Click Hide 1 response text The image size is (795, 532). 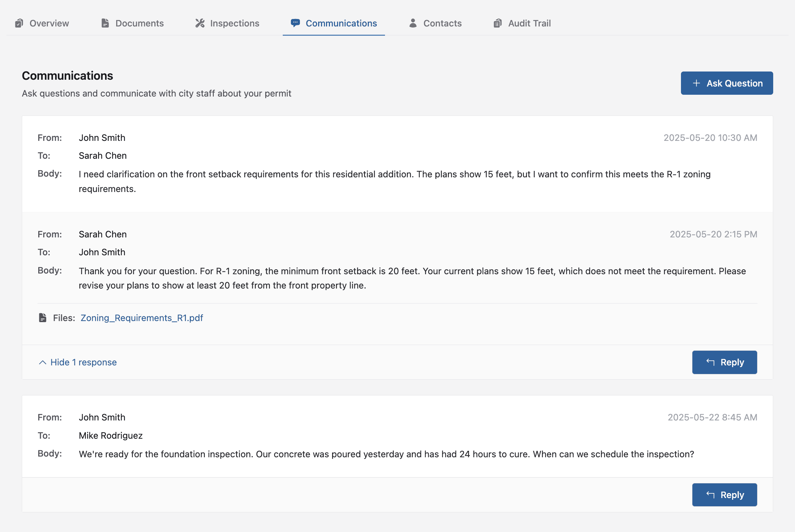(84, 363)
